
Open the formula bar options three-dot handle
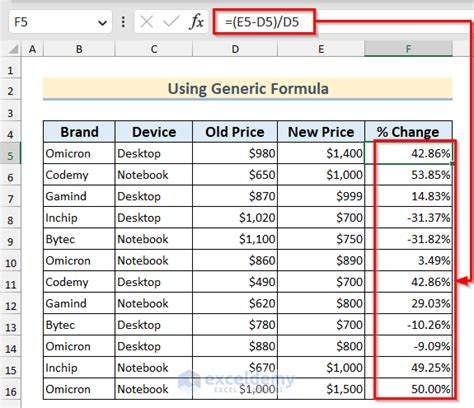[x=123, y=22]
